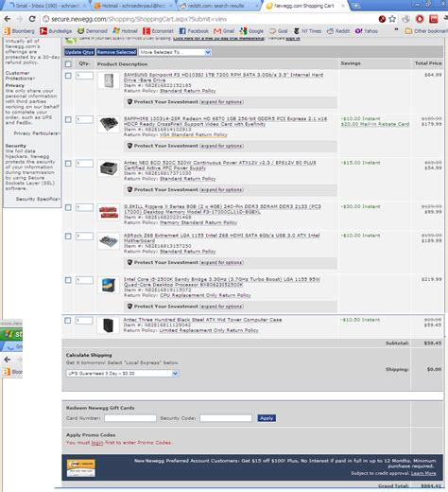Open the Bloomberg bookmark
448x492 pixels.
pyautogui.click(x=19, y=31)
